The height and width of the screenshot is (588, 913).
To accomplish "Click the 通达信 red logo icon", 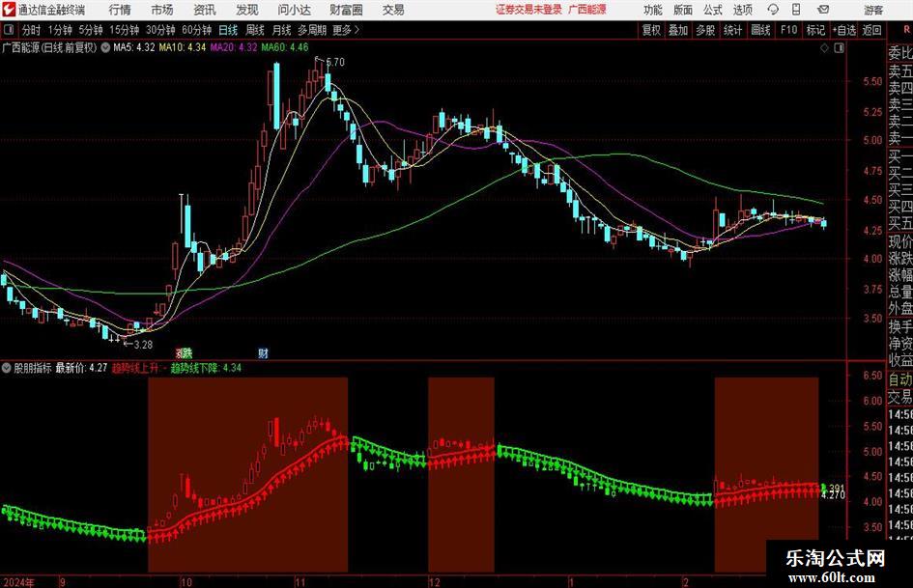I will click(x=9, y=10).
